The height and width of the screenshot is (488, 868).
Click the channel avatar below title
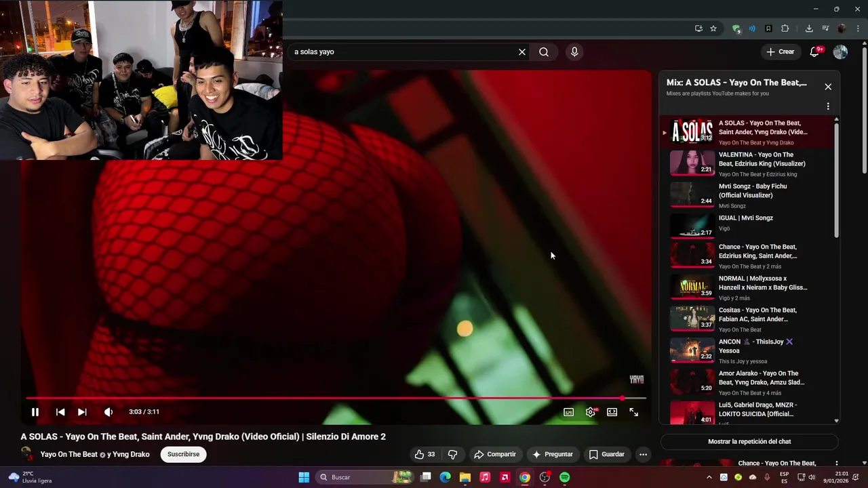pos(27,454)
